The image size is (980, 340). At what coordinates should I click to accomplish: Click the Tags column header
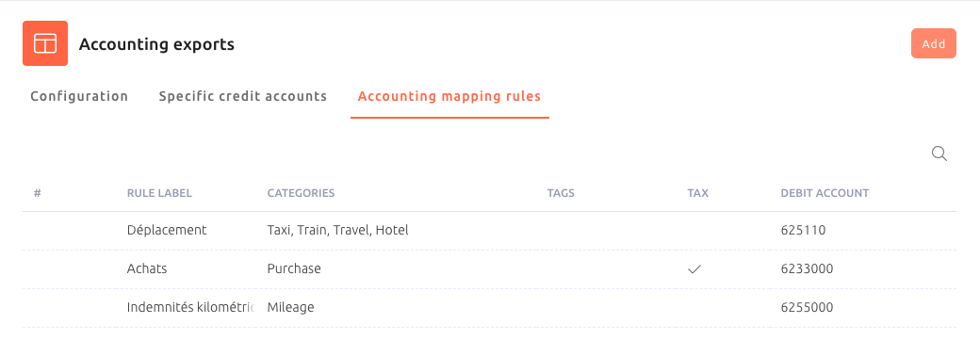[561, 193]
